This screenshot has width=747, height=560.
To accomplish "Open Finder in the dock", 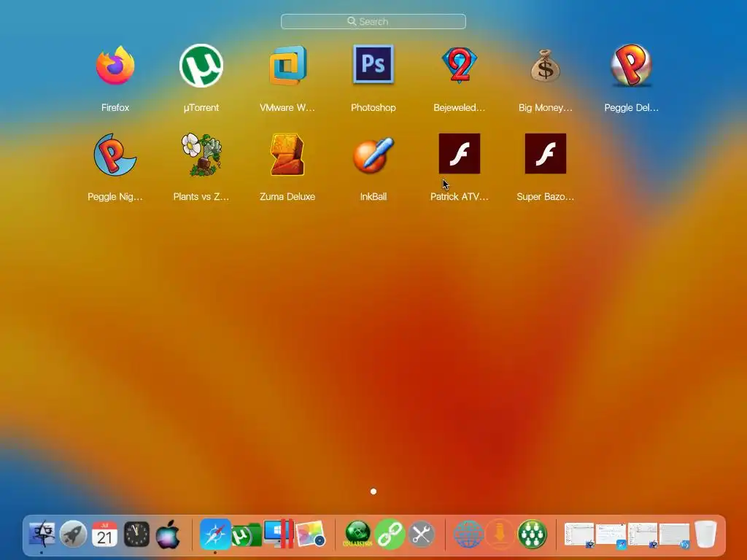I will 42,534.
